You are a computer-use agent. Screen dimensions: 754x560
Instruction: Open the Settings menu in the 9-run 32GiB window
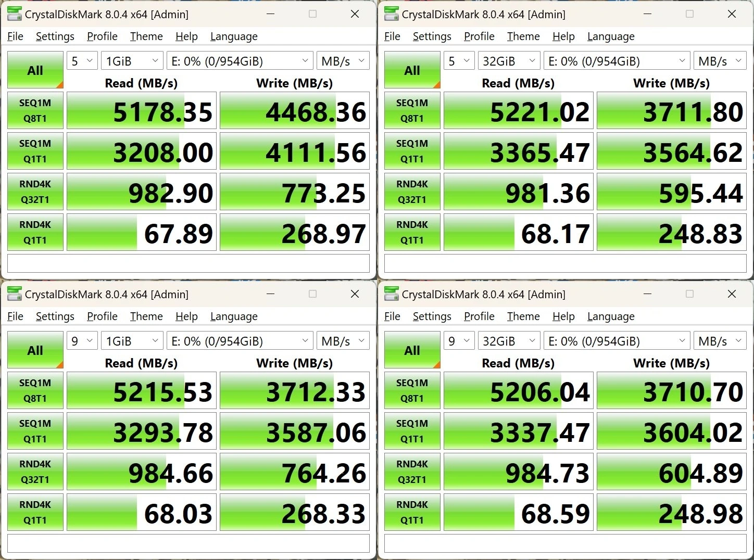point(432,316)
